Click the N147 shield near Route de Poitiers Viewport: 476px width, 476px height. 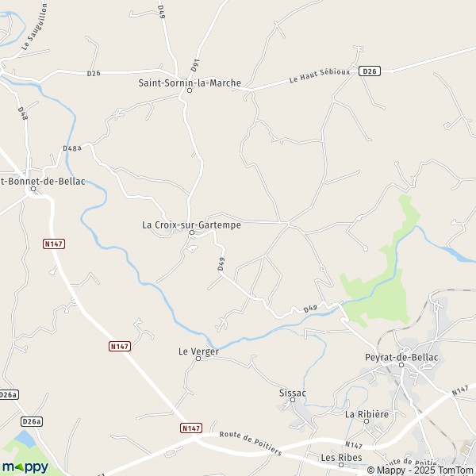(191, 428)
